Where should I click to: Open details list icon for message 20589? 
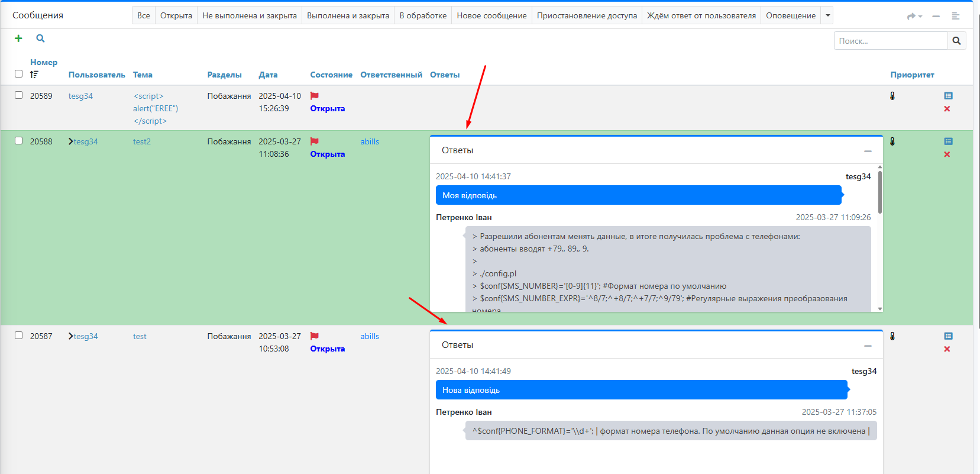[949, 96]
